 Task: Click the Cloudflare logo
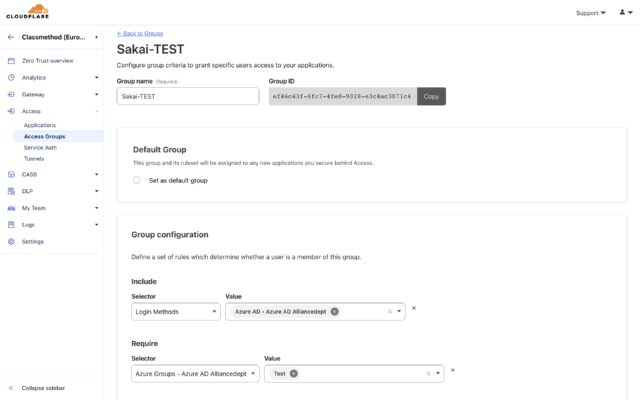coord(27,11)
